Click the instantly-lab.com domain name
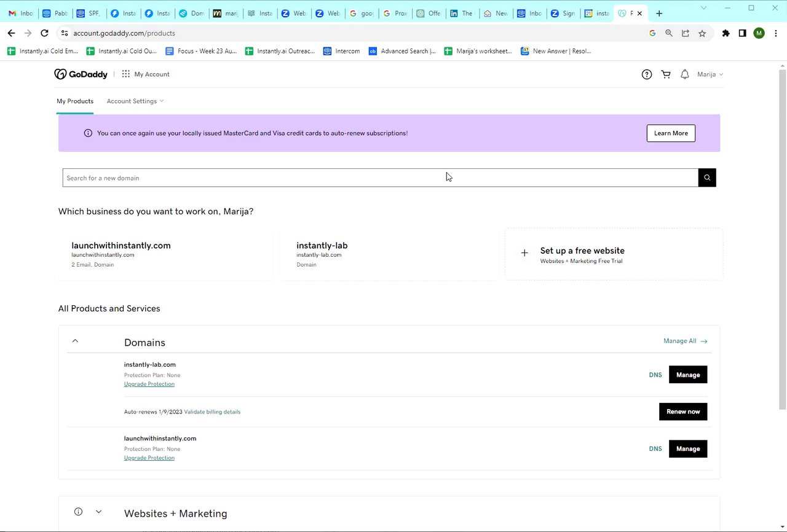Image resolution: width=787 pixels, height=532 pixels. pos(149,364)
